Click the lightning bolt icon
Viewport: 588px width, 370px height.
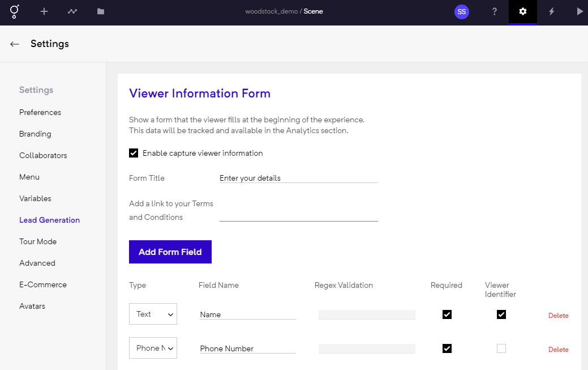(x=551, y=11)
